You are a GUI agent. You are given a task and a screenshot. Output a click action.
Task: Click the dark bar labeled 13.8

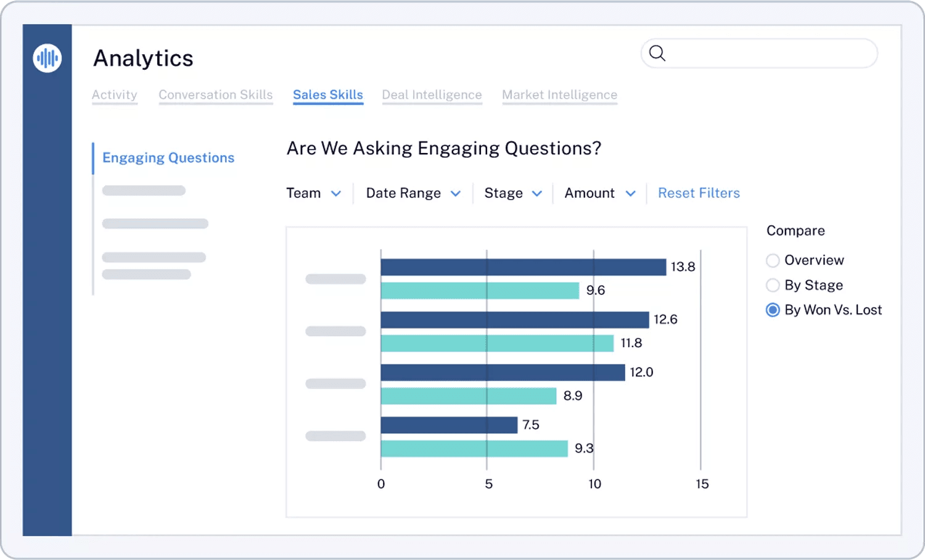click(x=524, y=266)
